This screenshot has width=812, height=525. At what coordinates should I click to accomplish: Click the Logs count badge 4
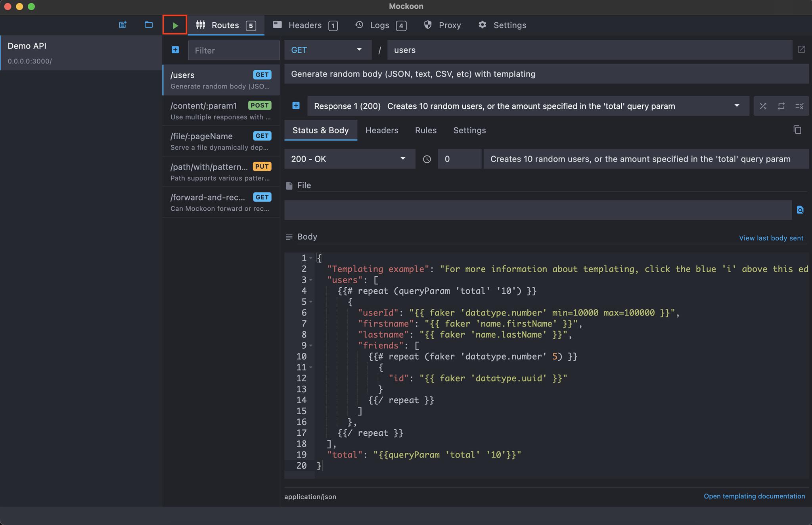pyautogui.click(x=401, y=26)
